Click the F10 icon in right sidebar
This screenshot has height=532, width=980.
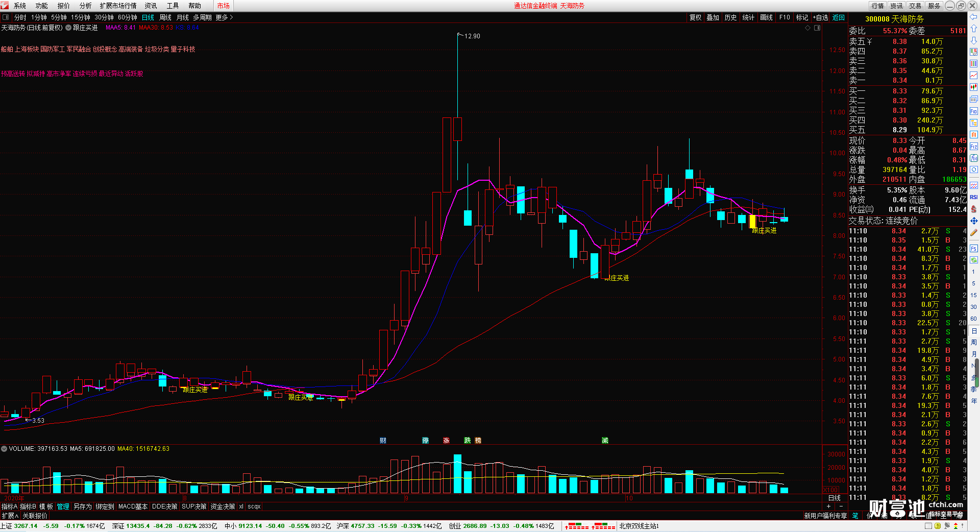[974, 111]
